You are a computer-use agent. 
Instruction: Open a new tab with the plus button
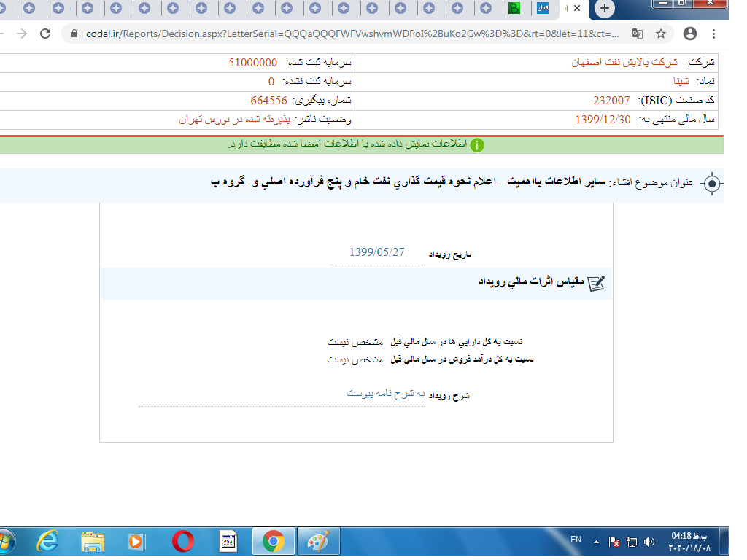605,9
